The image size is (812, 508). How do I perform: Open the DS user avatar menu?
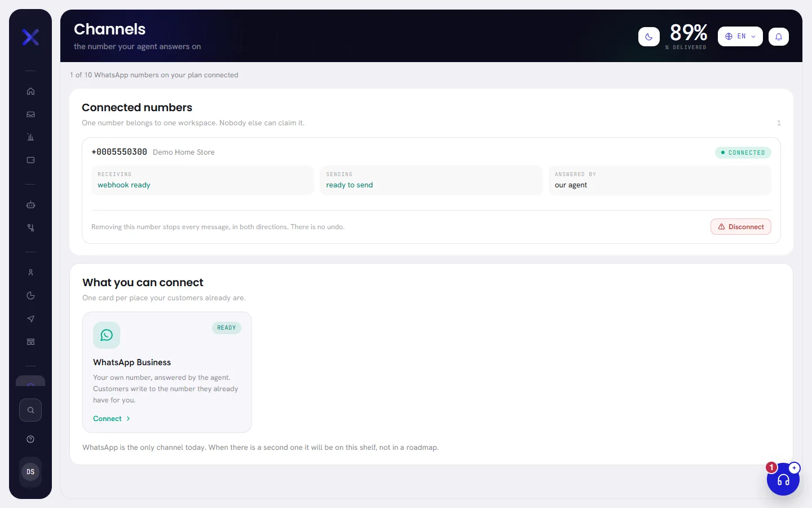[x=30, y=472]
